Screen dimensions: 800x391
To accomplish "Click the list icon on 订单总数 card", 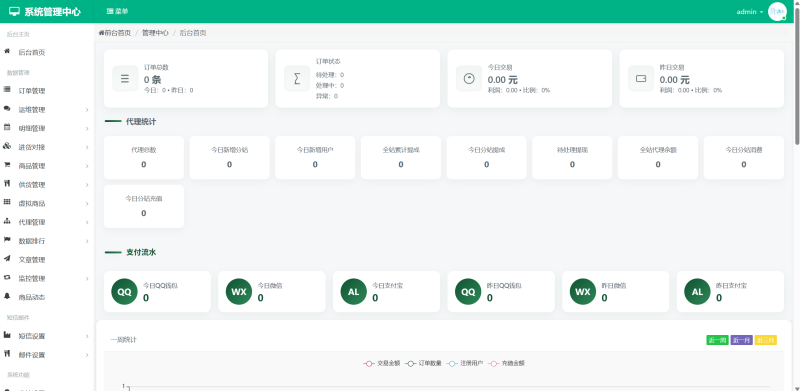I will click(125, 79).
